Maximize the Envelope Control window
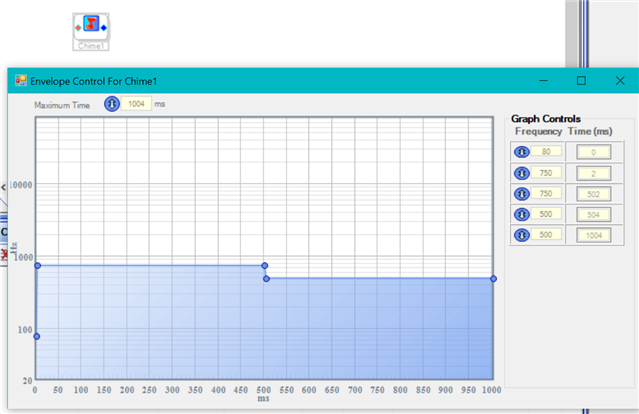 pyautogui.click(x=582, y=81)
